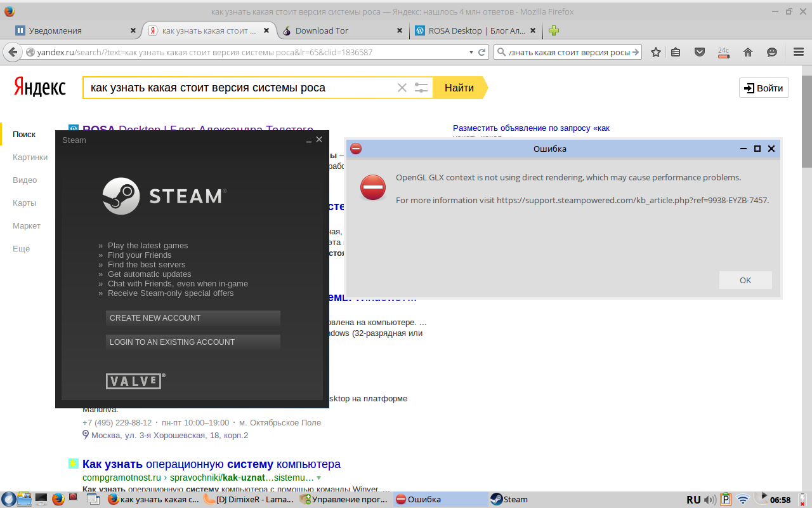This screenshot has height=508, width=812.
Task: Go to the Firefox home page icon
Action: tap(748, 52)
